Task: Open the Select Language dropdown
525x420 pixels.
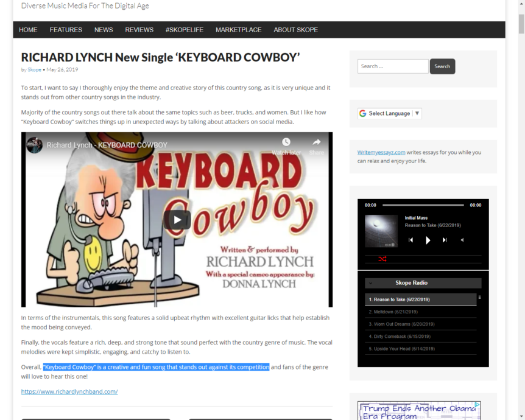Action: click(x=390, y=113)
